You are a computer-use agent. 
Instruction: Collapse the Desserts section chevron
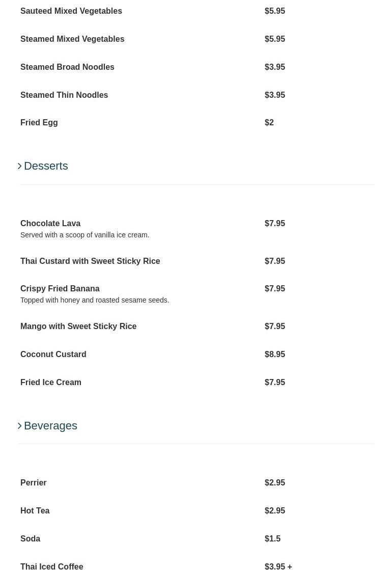(20, 166)
